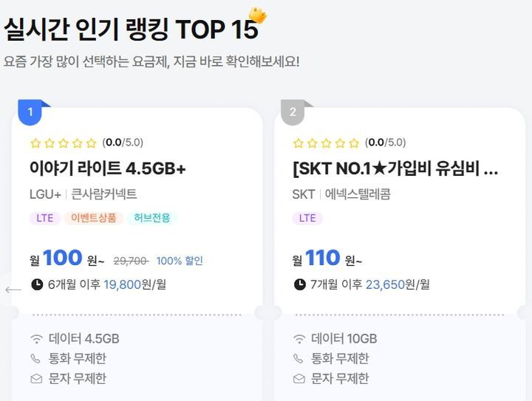
Task: Open the 이야기 라이트 4.5GB+ plan title
Action: coord(108,169)
